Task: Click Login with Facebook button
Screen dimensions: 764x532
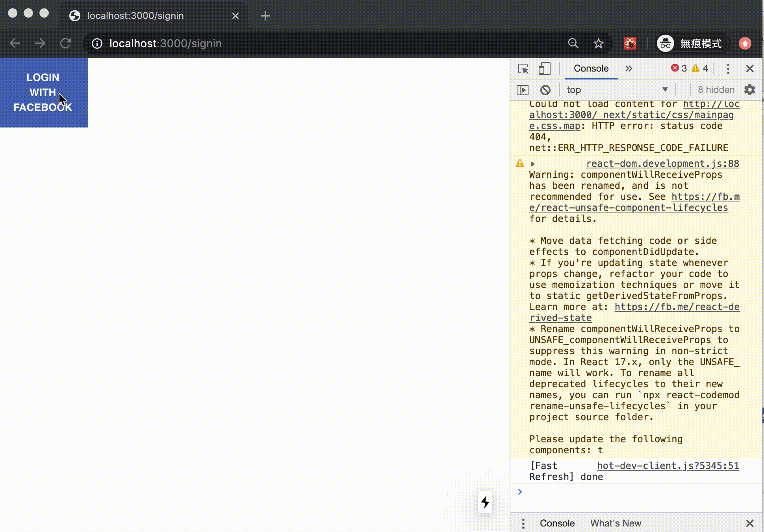Action: (x=44, y=93)
